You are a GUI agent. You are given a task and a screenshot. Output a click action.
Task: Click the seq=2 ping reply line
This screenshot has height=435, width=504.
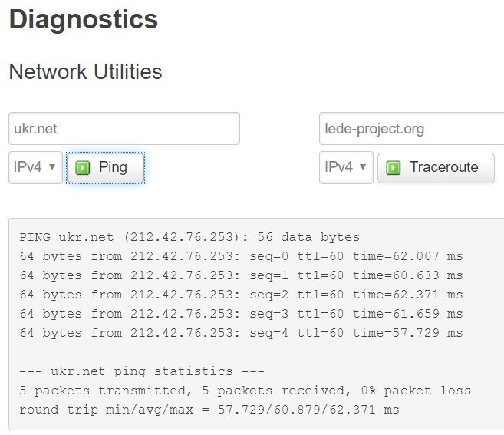[x=241, y=295]
